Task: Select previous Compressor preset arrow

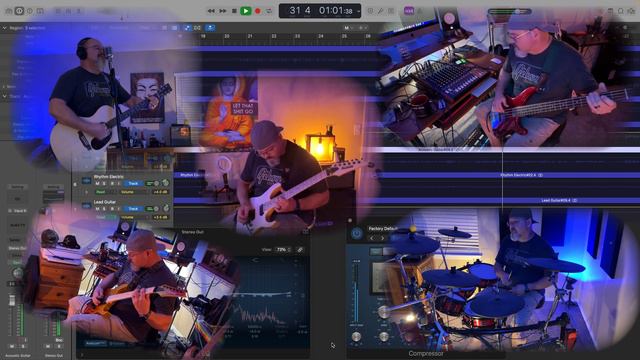Action: coord(372,238)
